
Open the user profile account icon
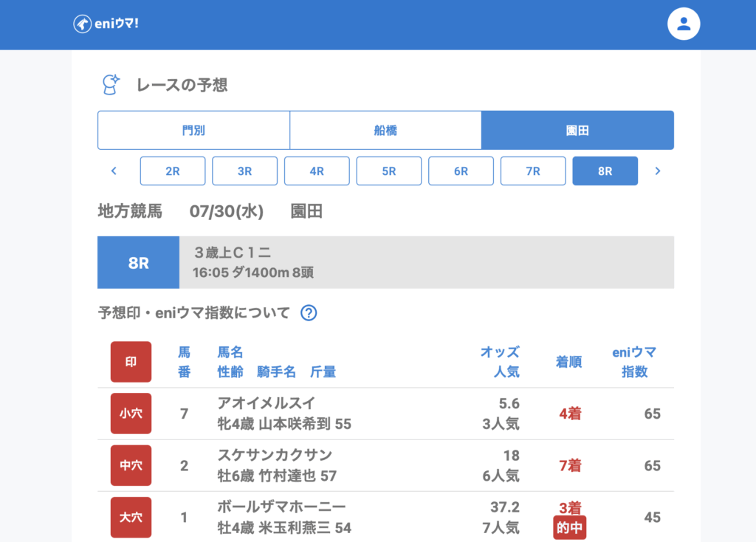(683, 24)
